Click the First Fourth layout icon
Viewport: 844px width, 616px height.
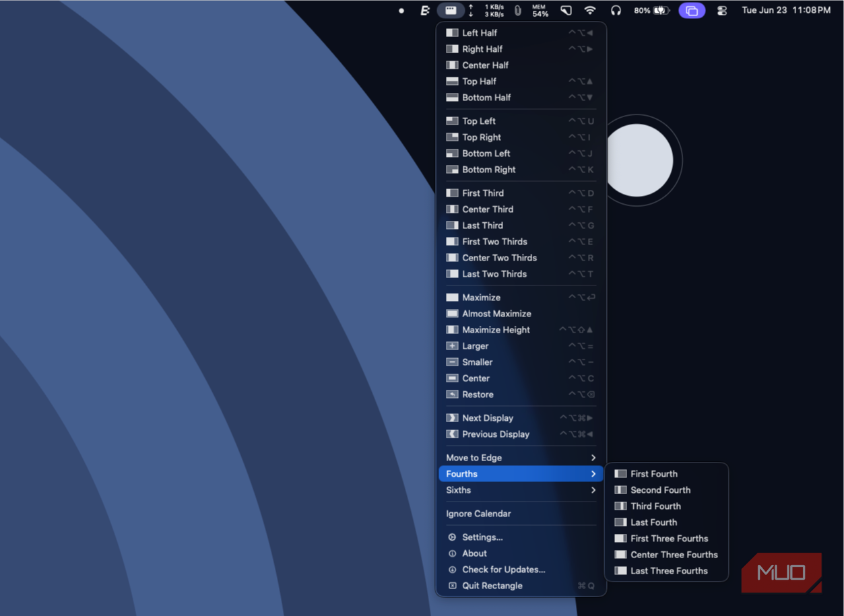point(620,474)
